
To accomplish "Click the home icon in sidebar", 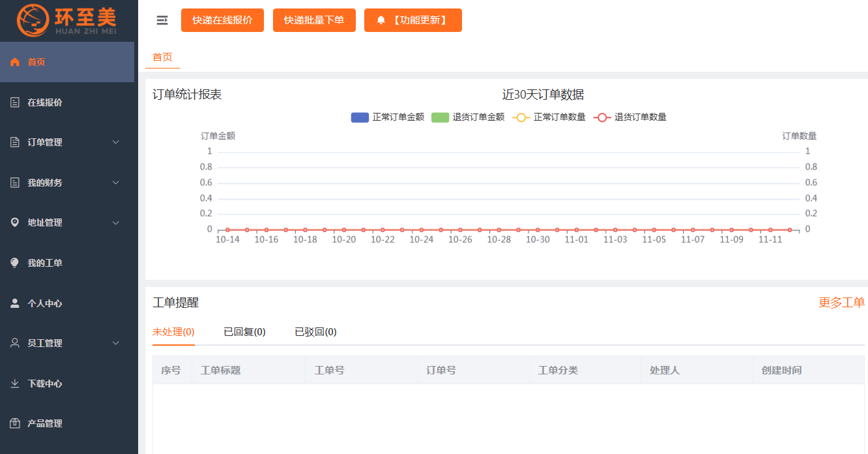I will (x=15, y=63).
